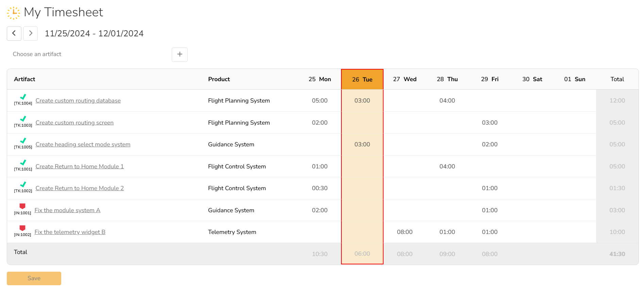
Task: Open Create heading select mode system link
Action: (x=83, y=144)
